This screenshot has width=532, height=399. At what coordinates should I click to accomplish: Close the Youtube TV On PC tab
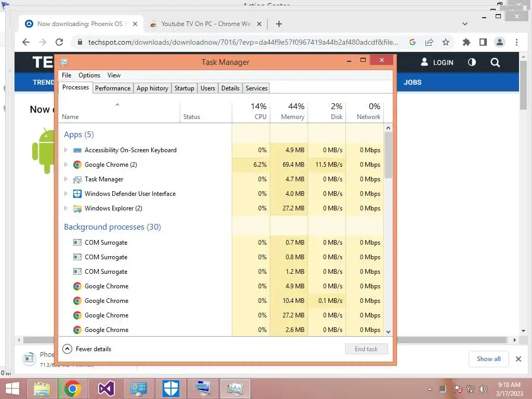pyautogui.click(x=259, y=24)
